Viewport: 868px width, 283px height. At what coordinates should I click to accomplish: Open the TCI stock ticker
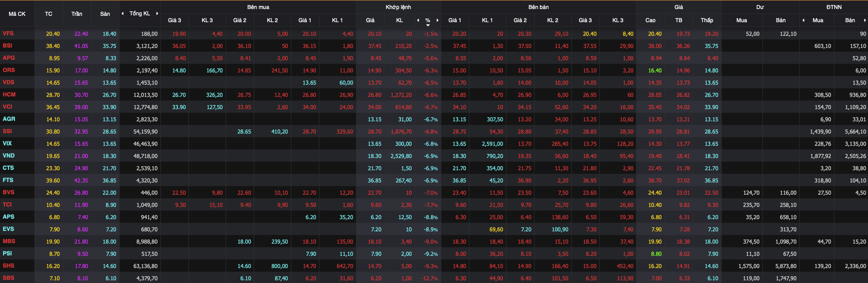[7, 205]
